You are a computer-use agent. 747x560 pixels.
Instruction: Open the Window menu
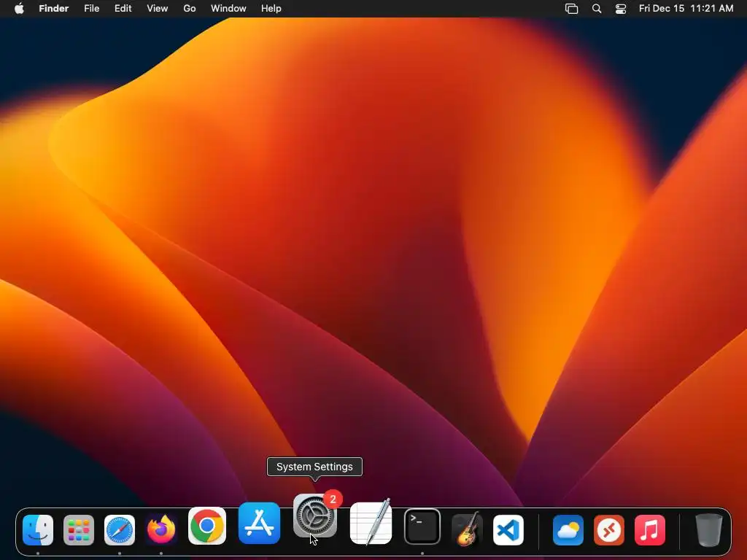point(228,8)
